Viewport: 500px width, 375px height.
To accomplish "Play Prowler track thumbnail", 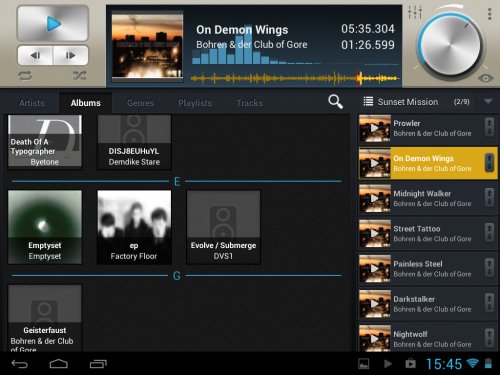I will pyautogui.click(x=375, y=128).
